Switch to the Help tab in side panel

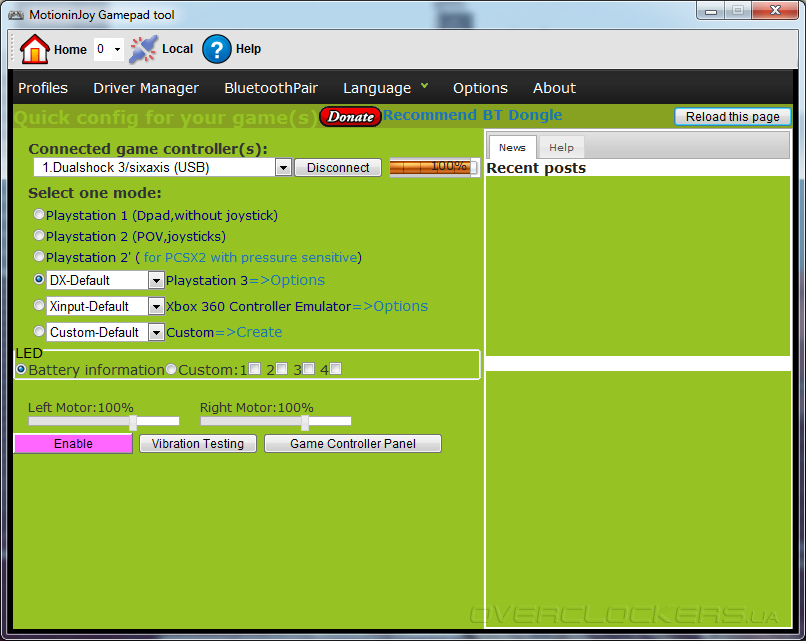pyautogui.click(x=561, y=148)
